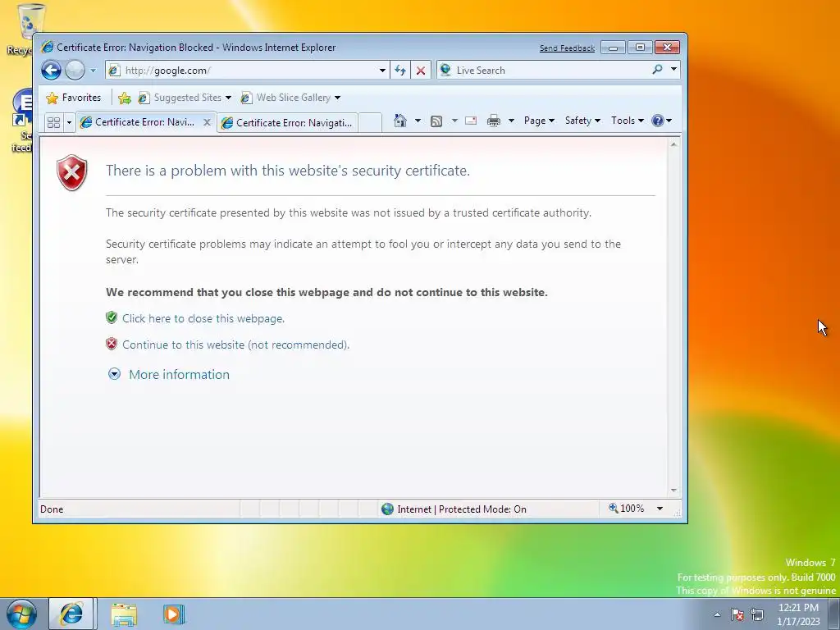
Task: Close the first Certificate Error tab
Action: click(x=207, y=123)
